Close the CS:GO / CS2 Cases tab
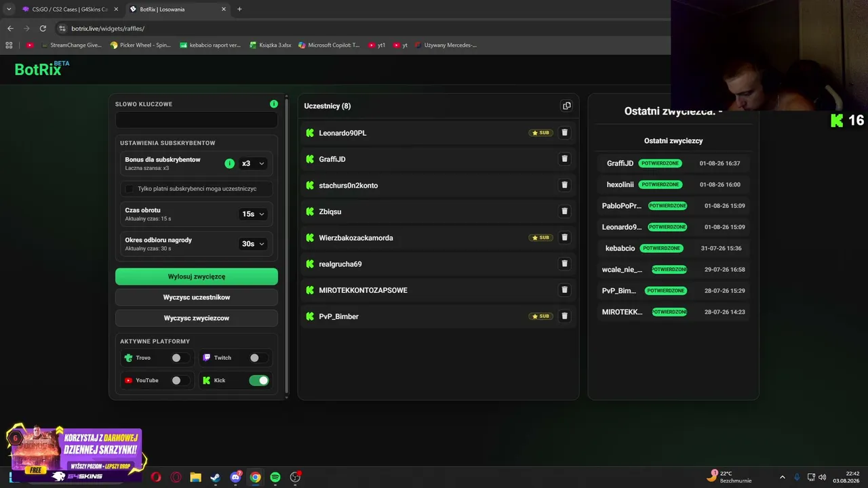The width and height of the screenshot is (868, 488). [116, 9]
